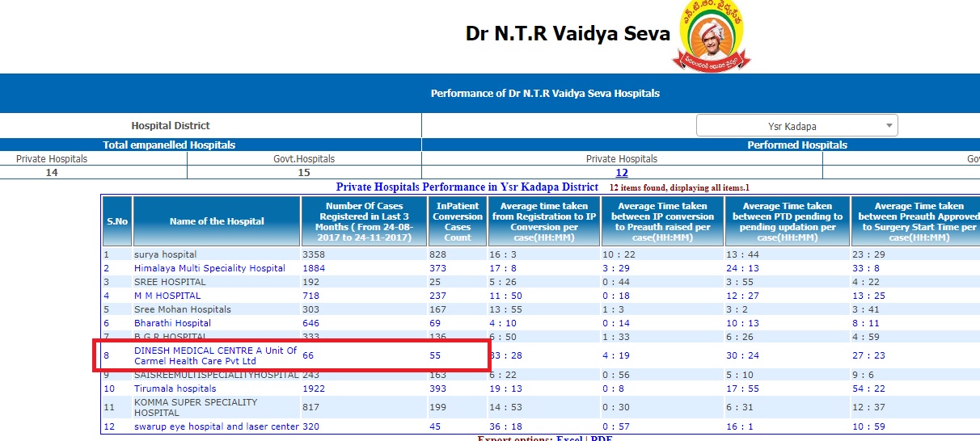The width and height of the screenshot is (980, 441).
Task: Click Average Time PTD pending updation header
Action: [787, 221]
